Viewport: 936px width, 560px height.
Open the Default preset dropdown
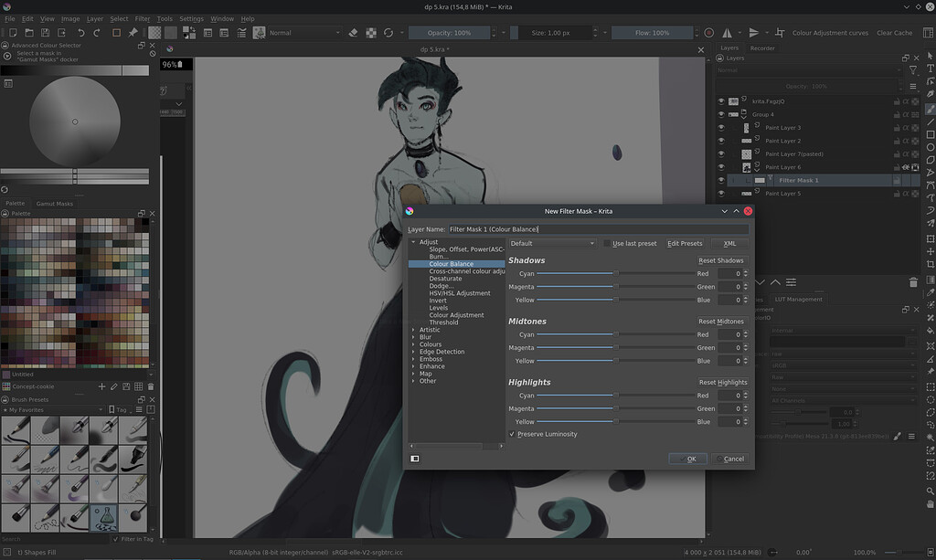(553, 243)
